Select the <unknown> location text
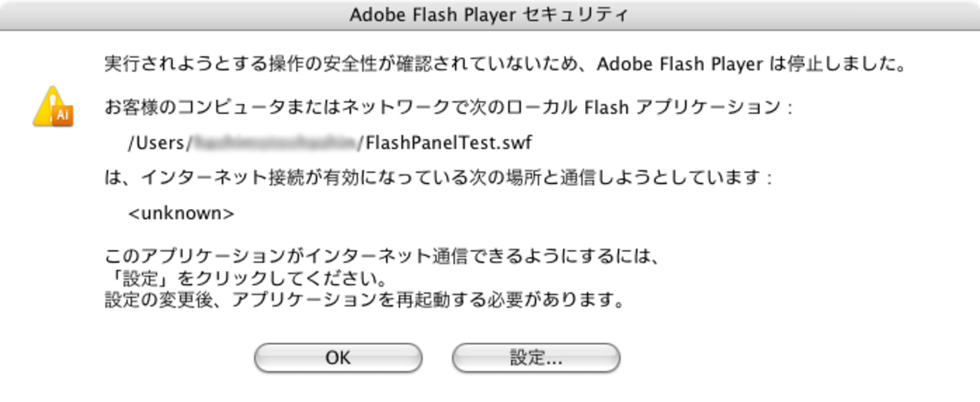This screenshot has height=402, width=980. (181, 213)
